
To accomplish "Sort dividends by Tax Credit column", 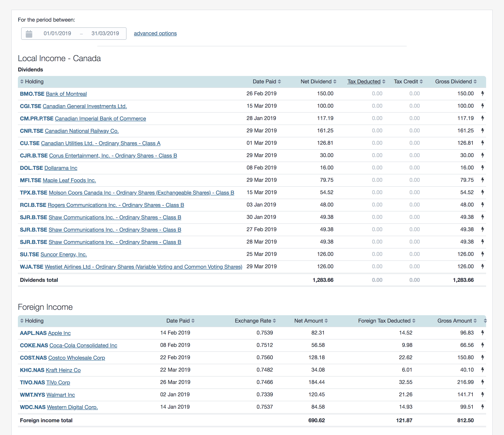I will [408, 82].
